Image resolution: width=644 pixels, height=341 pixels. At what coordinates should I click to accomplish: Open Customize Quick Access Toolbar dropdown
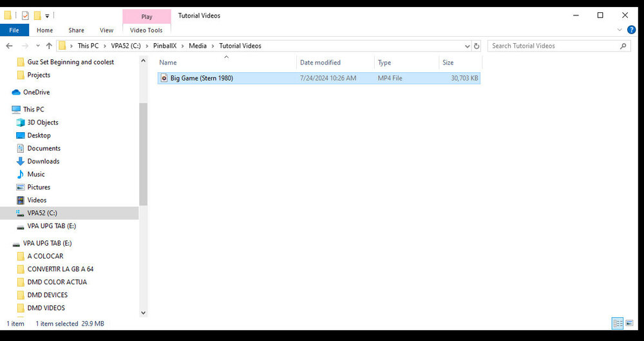(x=48, y=15)
